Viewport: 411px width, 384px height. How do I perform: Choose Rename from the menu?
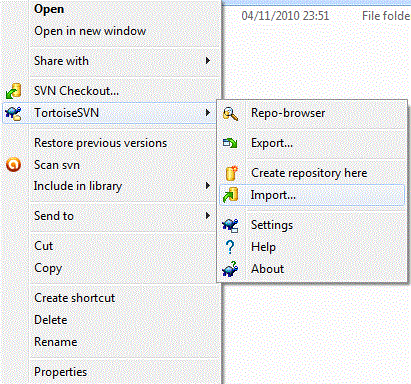tap(56, 342)
